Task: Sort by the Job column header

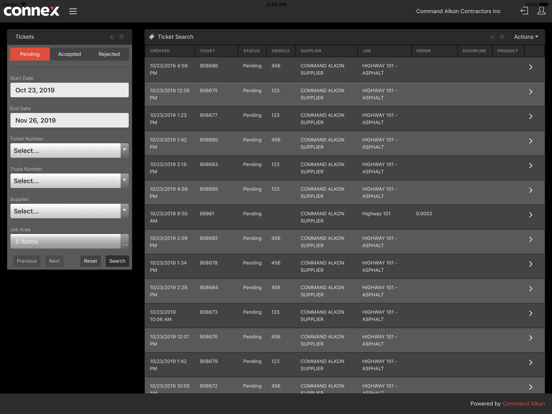Action: coord(384,51)
